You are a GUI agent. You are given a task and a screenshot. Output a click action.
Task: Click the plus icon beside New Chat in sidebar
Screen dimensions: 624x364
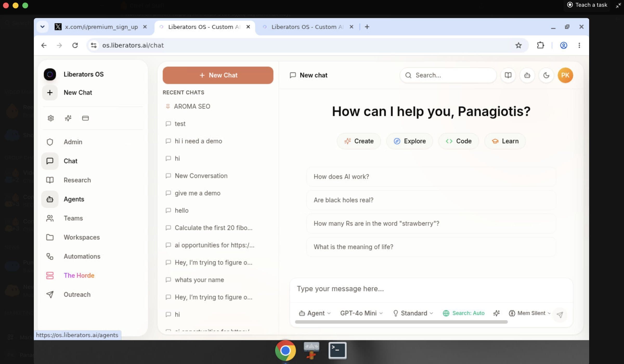(x=50, y=92)
